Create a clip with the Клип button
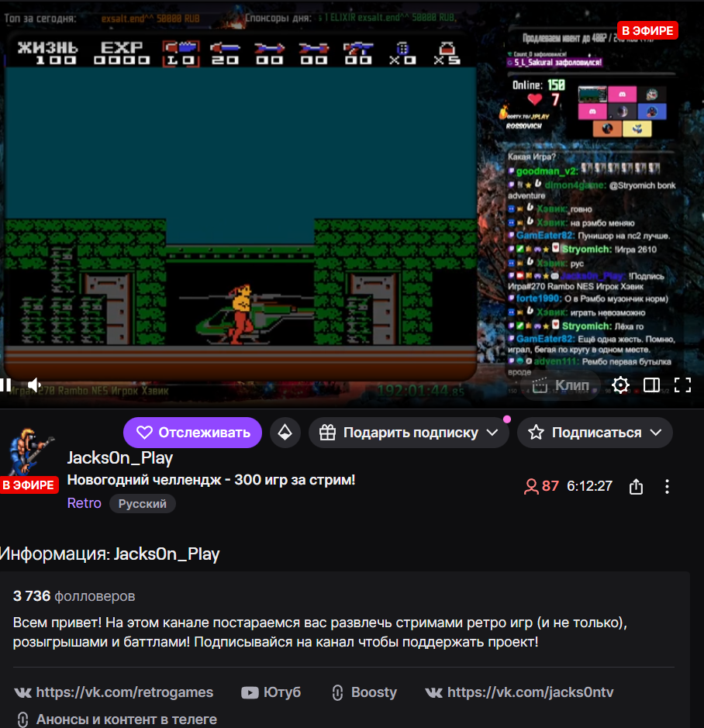 (560, 385)
